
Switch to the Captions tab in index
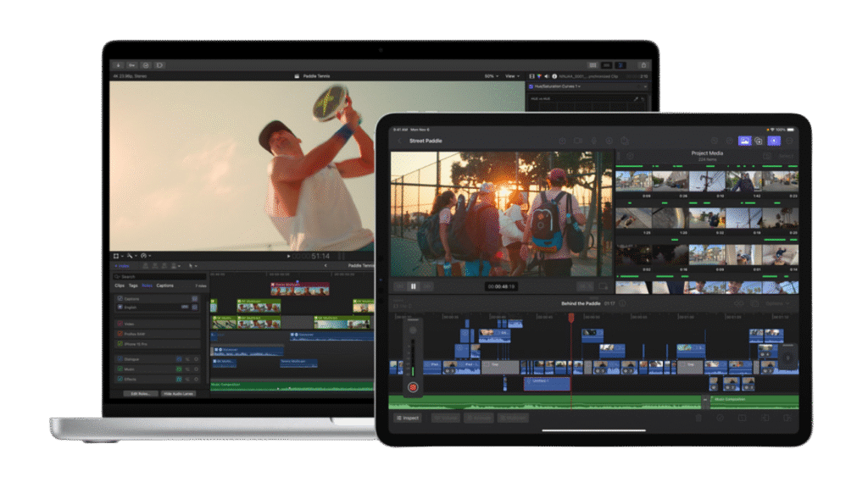164,286
